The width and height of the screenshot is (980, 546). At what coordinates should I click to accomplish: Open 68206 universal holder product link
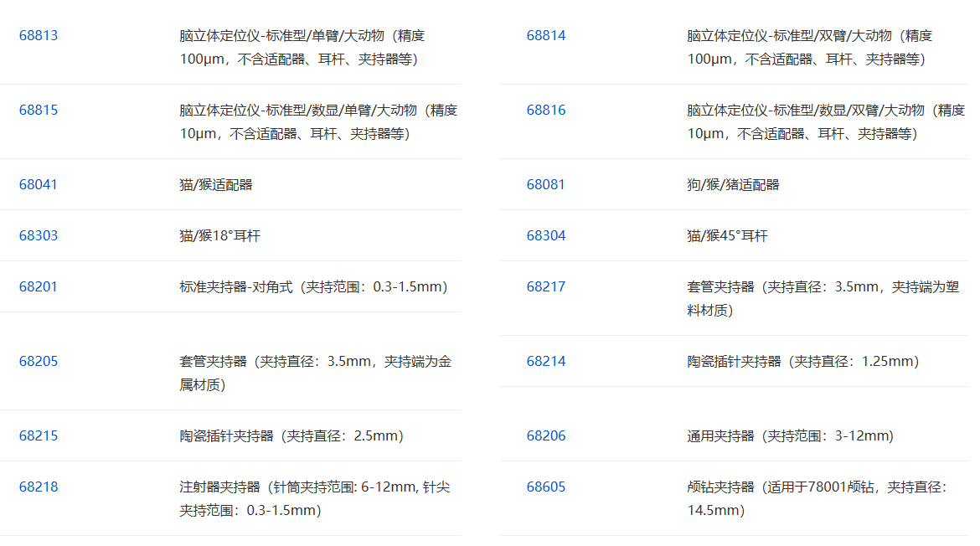click(x=544, y=435)
